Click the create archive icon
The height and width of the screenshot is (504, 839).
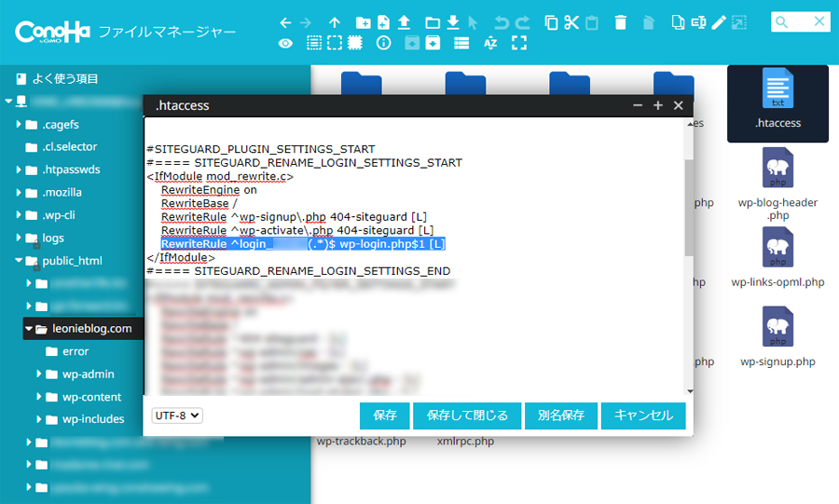coord(433,43)
